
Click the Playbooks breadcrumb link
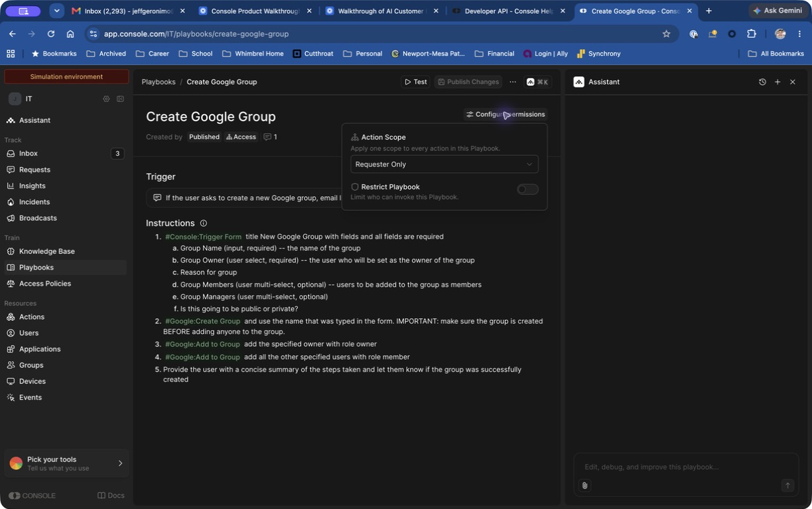(x=158, y=82)
